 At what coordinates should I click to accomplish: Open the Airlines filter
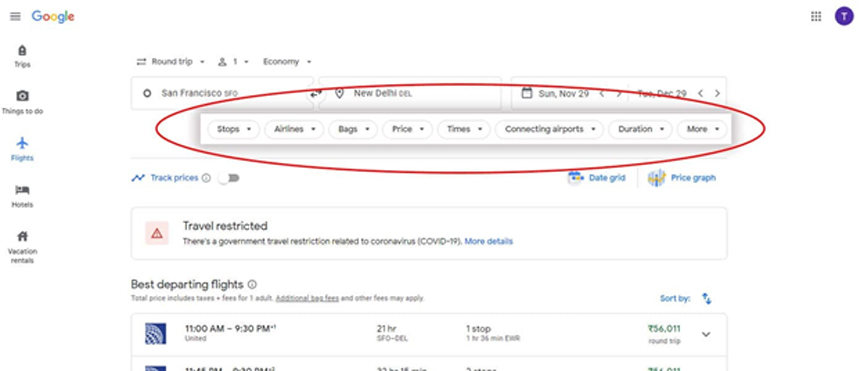coord(294,129)
